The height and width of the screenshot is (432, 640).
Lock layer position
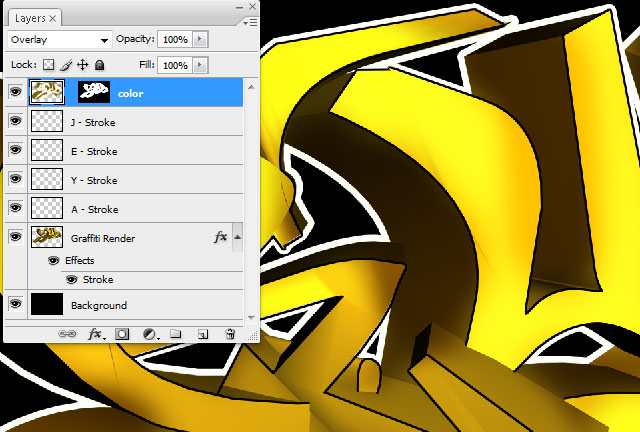[x=82, y=65]
